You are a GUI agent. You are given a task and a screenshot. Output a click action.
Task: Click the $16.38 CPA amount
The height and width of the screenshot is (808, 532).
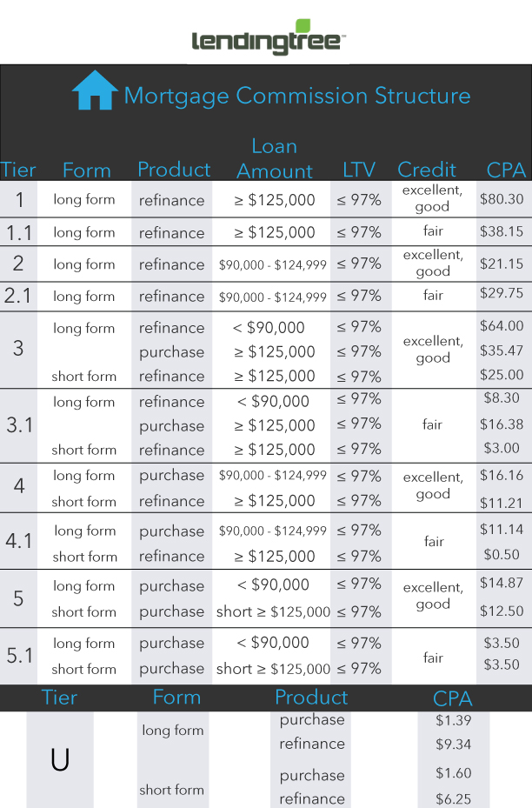pos(502,424)
